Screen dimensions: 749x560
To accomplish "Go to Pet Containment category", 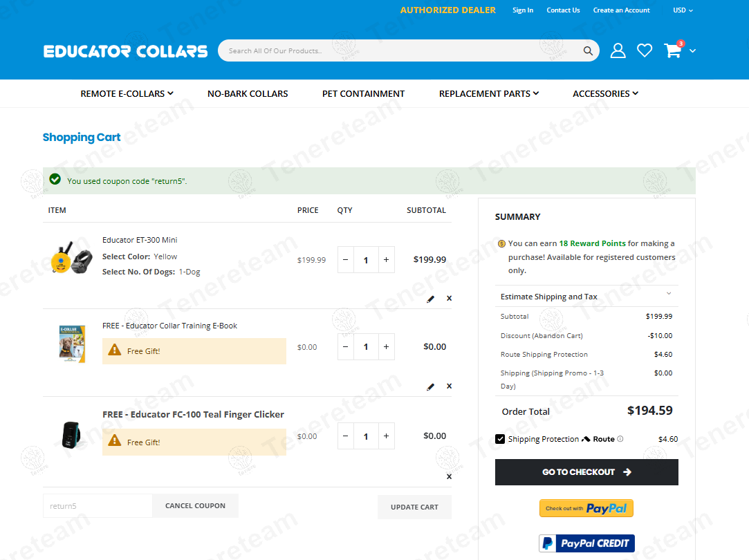I will [363, 93].
